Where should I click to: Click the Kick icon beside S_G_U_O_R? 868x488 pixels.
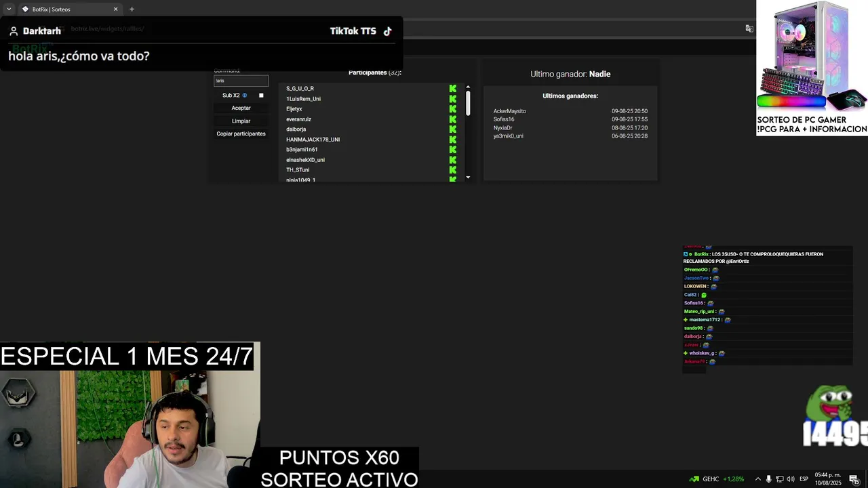coord(453,89)
